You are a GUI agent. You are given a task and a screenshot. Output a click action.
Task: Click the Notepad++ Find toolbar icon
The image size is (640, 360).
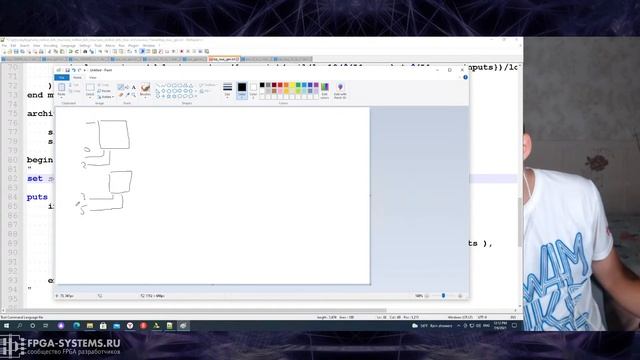click(x=85, y=51)
